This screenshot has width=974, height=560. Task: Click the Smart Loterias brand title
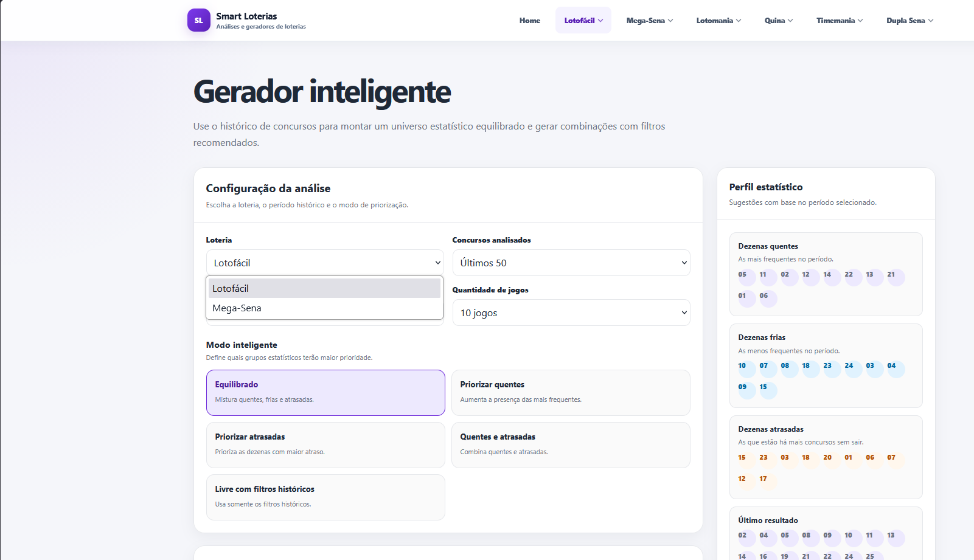pyautogui.click(x=246, y=16)
